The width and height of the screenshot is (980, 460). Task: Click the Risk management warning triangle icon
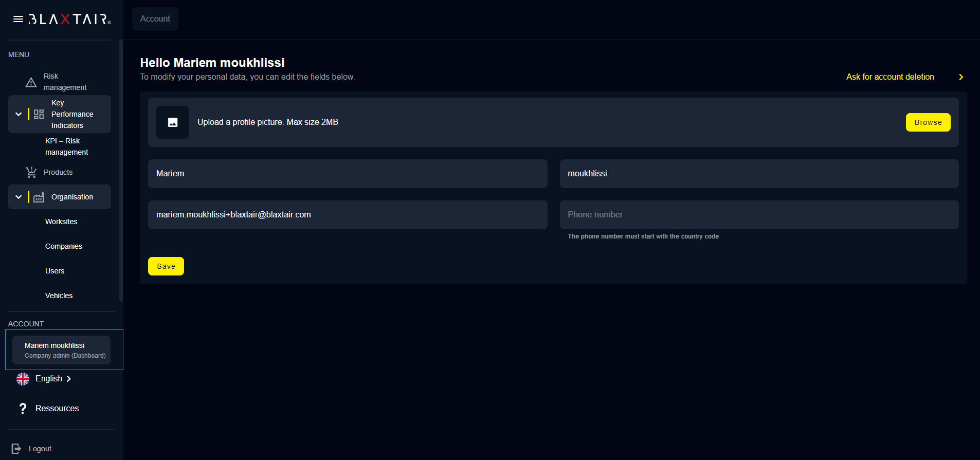click(x=31, y=82)
